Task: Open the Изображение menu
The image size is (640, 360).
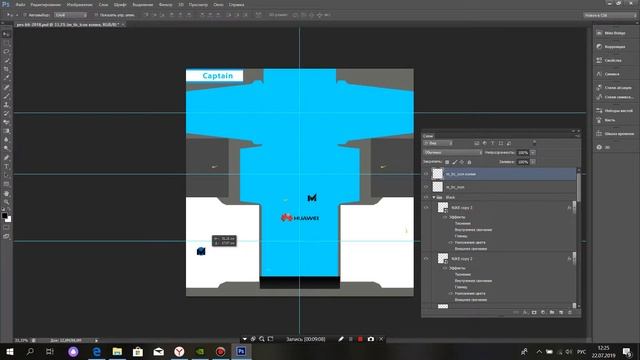Action: click(80, 4)
